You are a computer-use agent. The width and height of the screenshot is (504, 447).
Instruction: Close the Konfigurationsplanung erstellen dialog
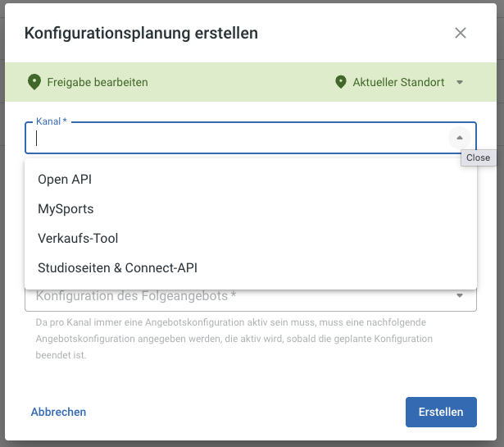[461, 33]
